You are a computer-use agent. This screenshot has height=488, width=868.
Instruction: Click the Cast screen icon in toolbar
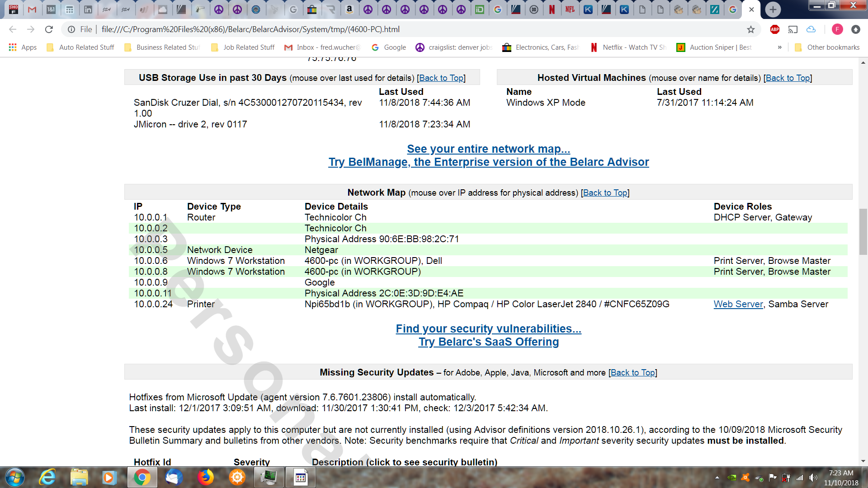tap(793, 29)
